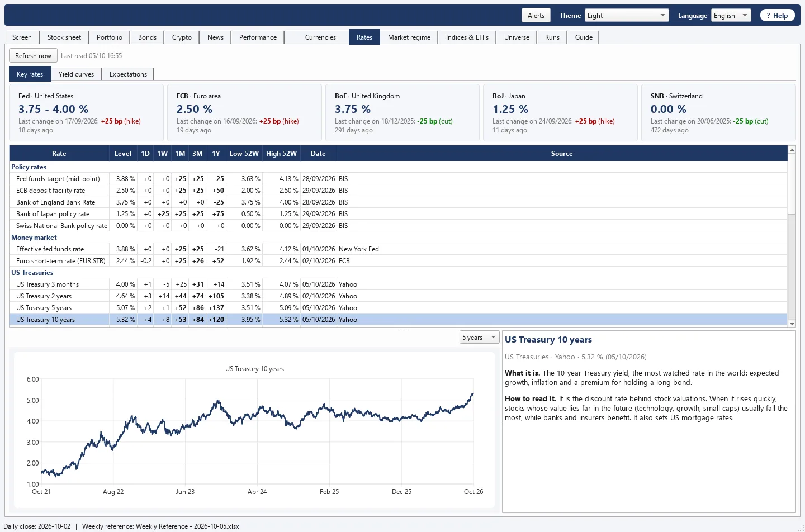Open the Guide tab
Screen dimensions: 805x532
[x=584, y=37]
